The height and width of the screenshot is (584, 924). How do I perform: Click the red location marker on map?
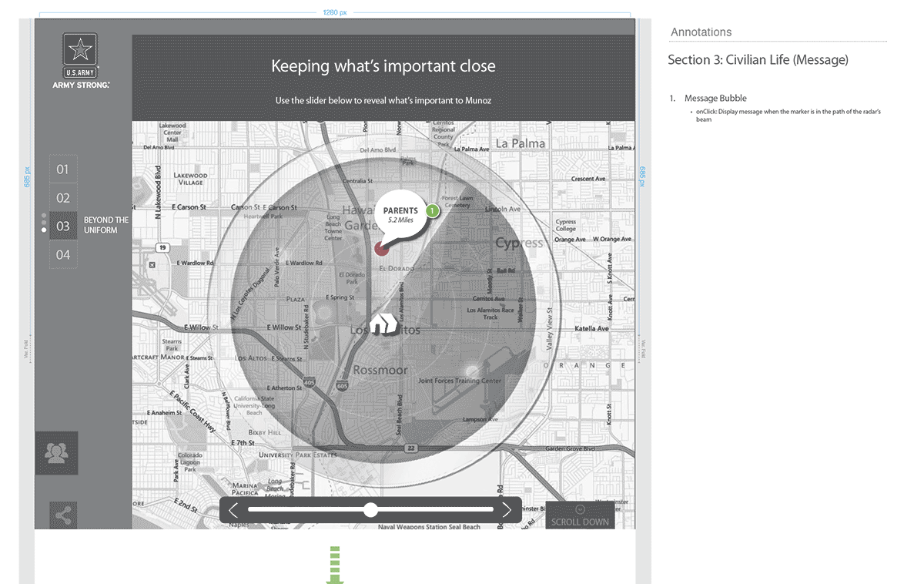tap(382, 248)
